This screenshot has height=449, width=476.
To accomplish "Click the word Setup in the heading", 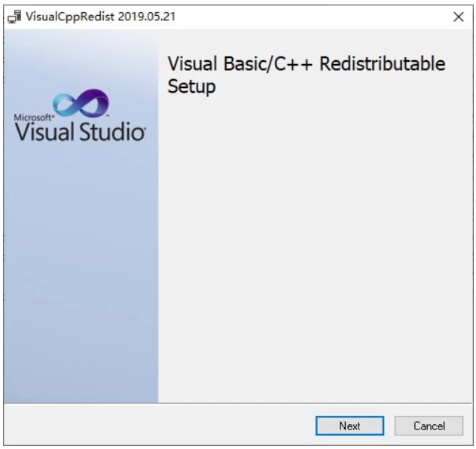I will tap(191, 87).
